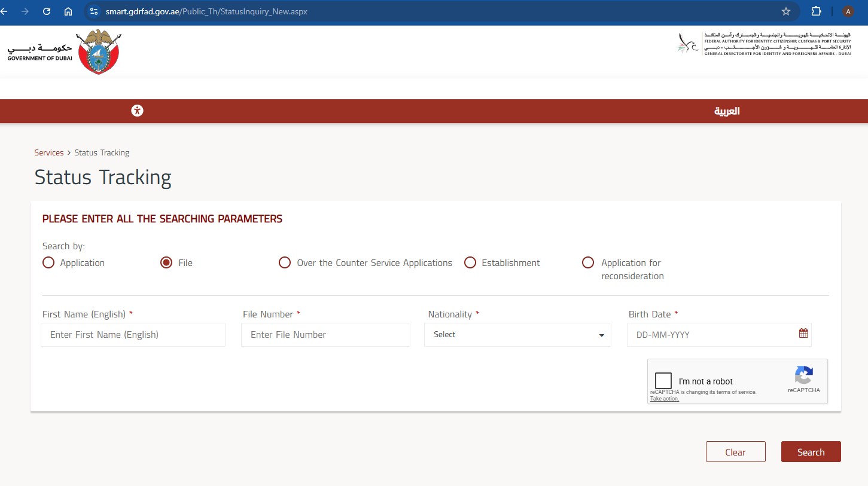Screen dimensions: 868x486
Task: Open the Nationality dropdown
Action: tap(517, 335)
